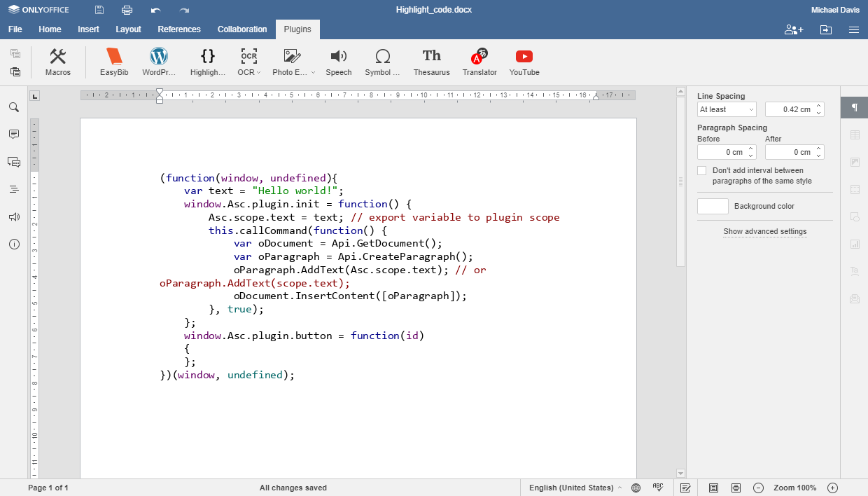Switch to the Layout tab
The height and width of the screenshot is (496, 868).
click(x=128, y=29)
